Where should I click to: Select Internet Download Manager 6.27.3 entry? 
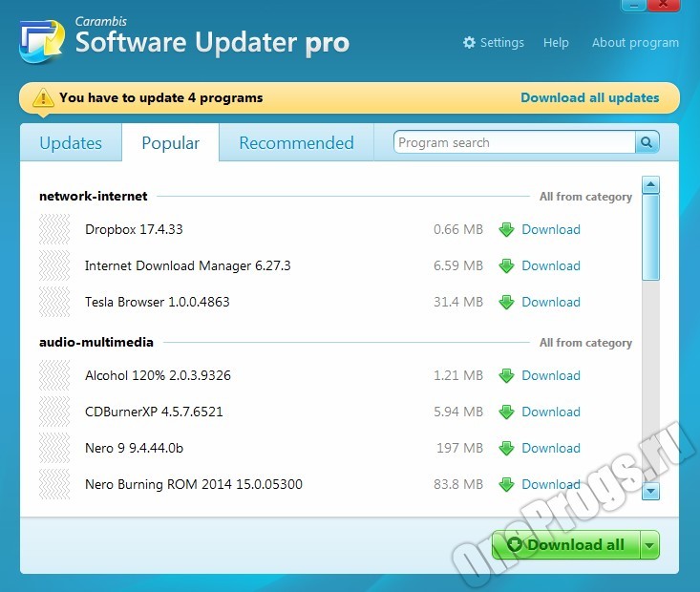tap(187, 265)
